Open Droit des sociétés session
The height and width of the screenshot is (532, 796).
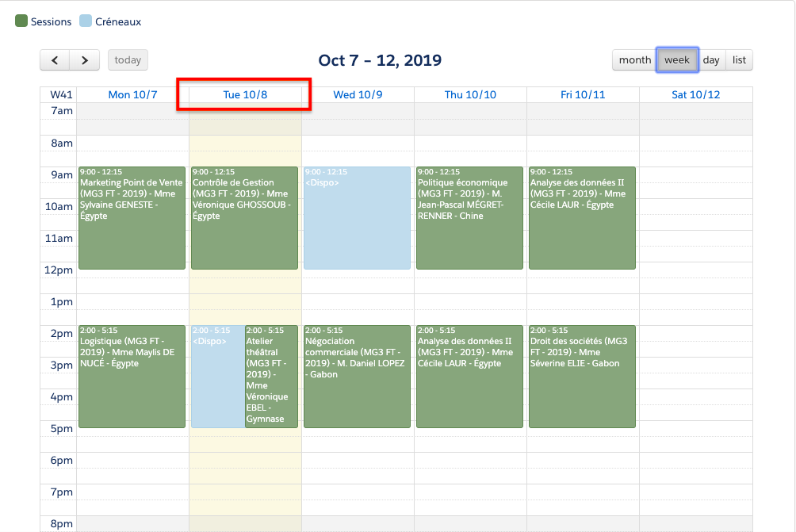tap(583, 377)
